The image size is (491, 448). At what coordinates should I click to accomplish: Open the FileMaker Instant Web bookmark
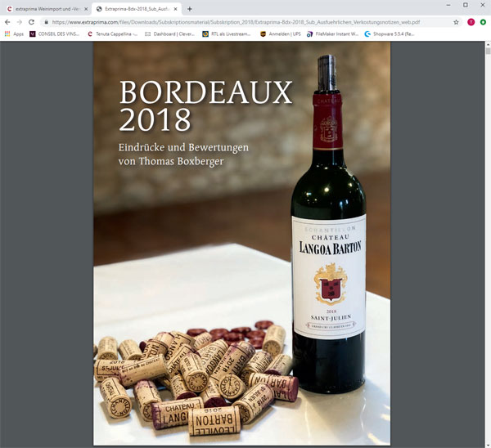332,34
